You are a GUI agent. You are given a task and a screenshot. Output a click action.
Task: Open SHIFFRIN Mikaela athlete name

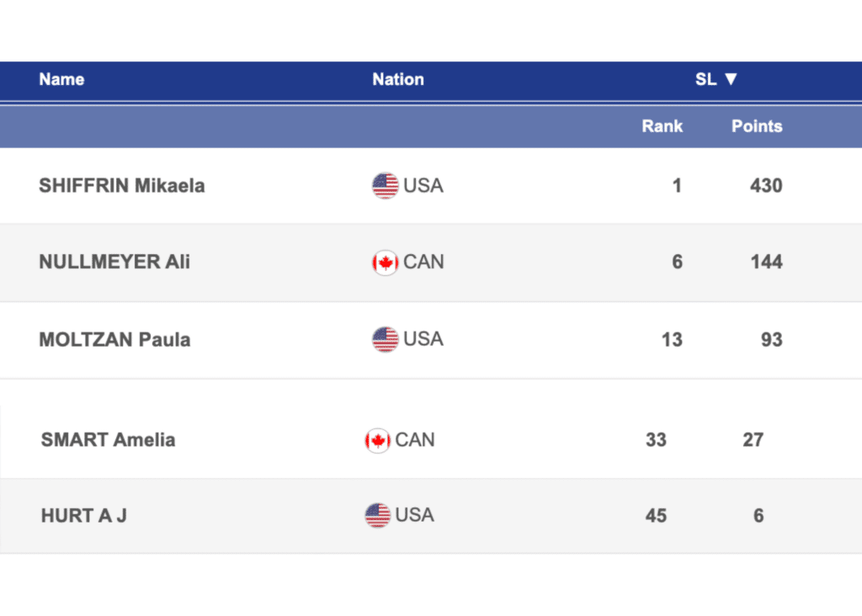click(x=122, y=186)
